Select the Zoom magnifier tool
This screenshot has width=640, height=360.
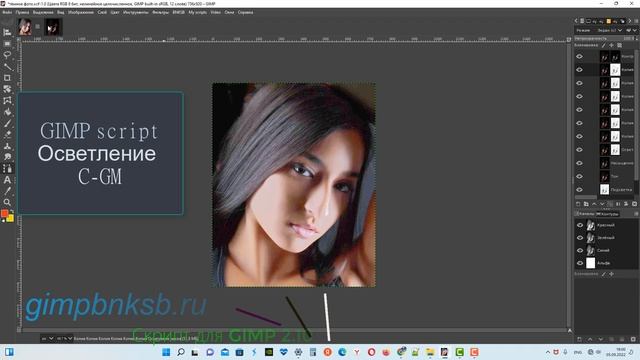7,202
